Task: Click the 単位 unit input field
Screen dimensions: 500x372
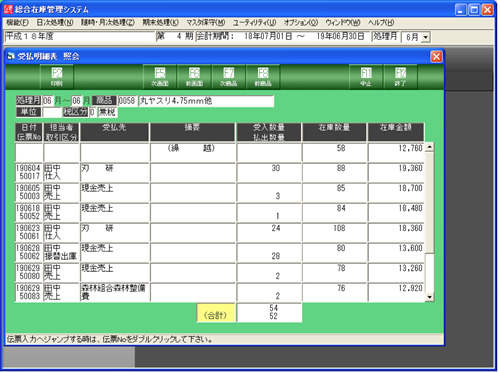Action: click(52, 112)
